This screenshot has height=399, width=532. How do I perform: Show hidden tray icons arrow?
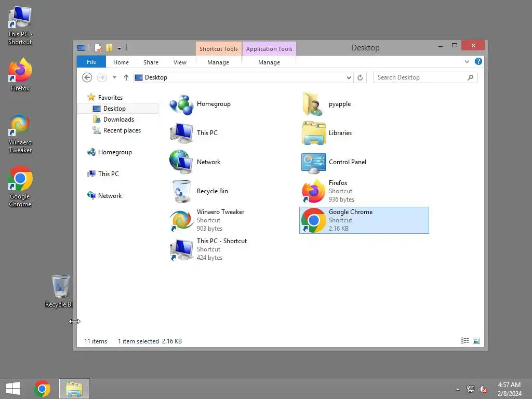pos(458,389)
